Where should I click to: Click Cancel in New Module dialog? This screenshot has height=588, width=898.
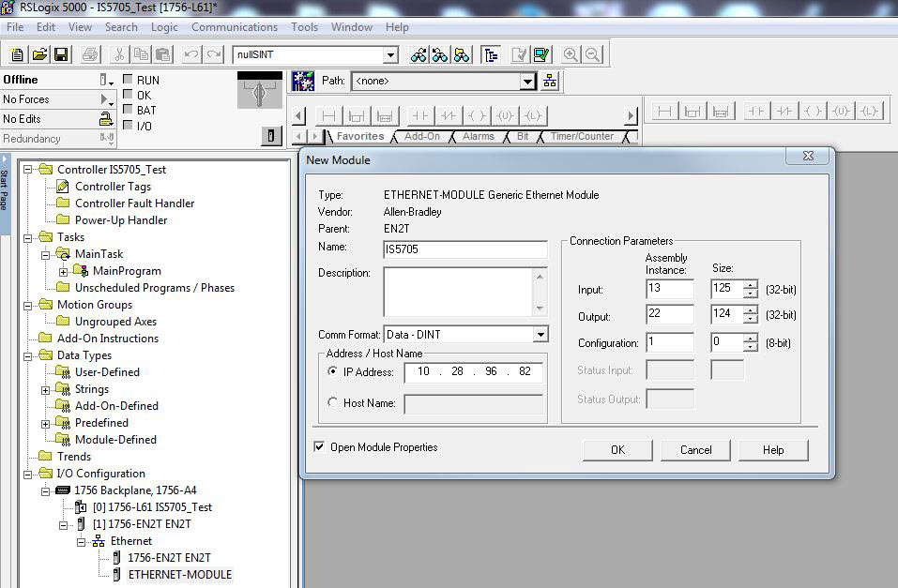click(x=695, y=450)
